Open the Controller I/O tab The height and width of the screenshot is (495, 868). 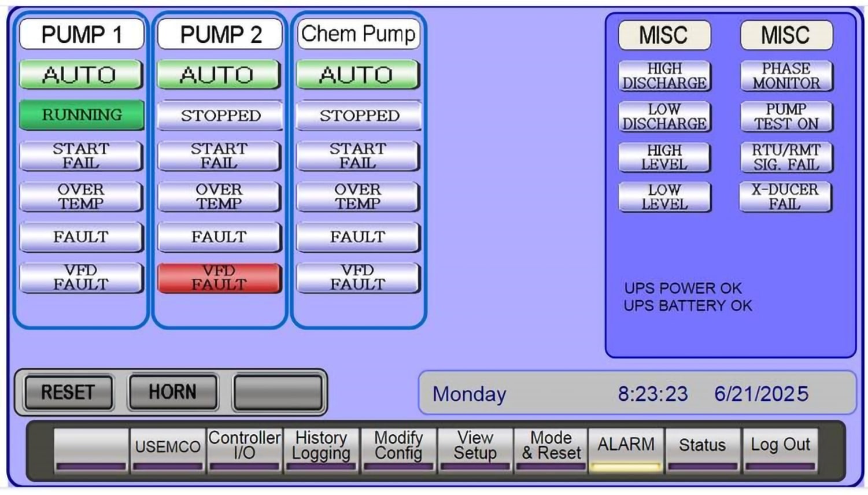point(245,450)
